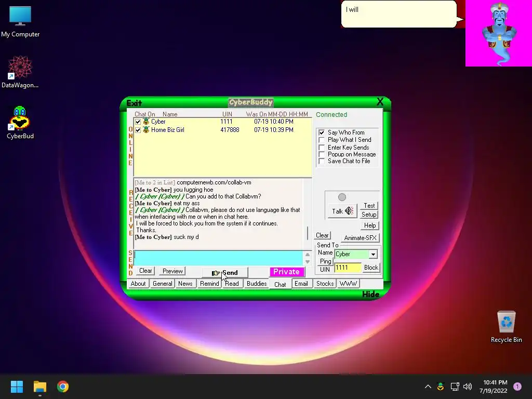Screen dimensions: 532x399
Task: Open File Explorer from taskbar
Action: tap(39, 387)
